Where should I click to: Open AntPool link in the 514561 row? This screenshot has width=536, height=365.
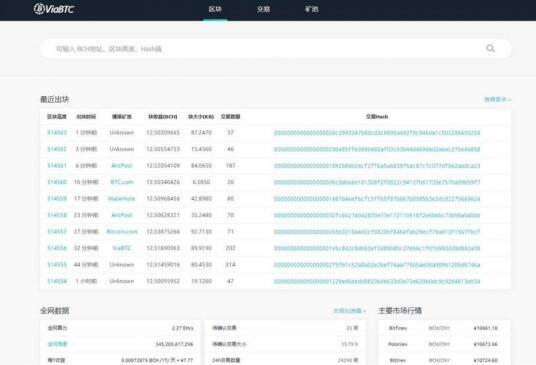(122, 165)
